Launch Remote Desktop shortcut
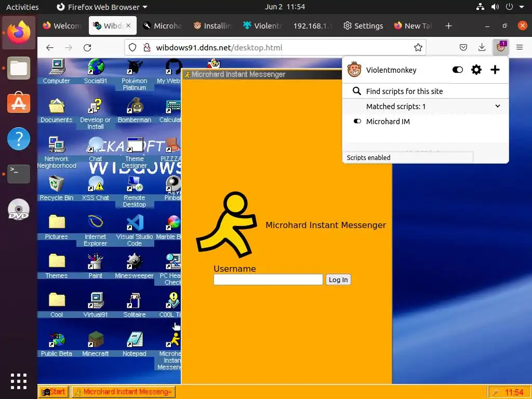The height and width of the screenshot is (399, 532). 135,192
